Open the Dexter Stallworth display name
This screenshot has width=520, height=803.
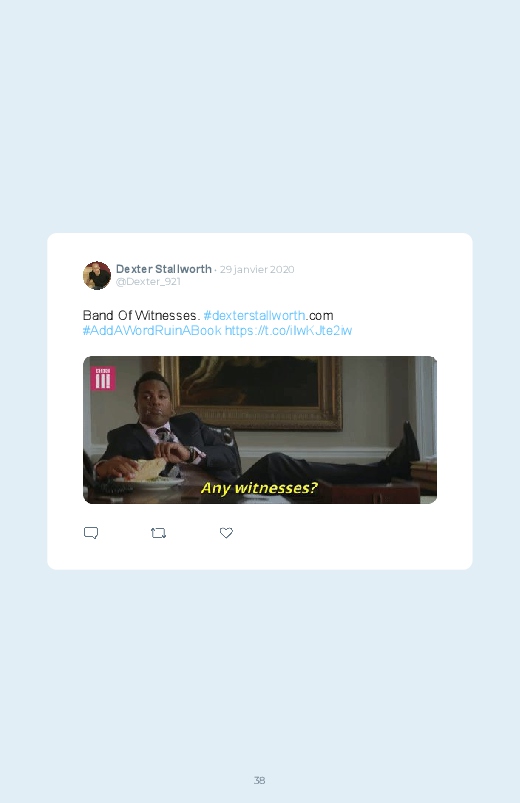(x=163, y=269)
